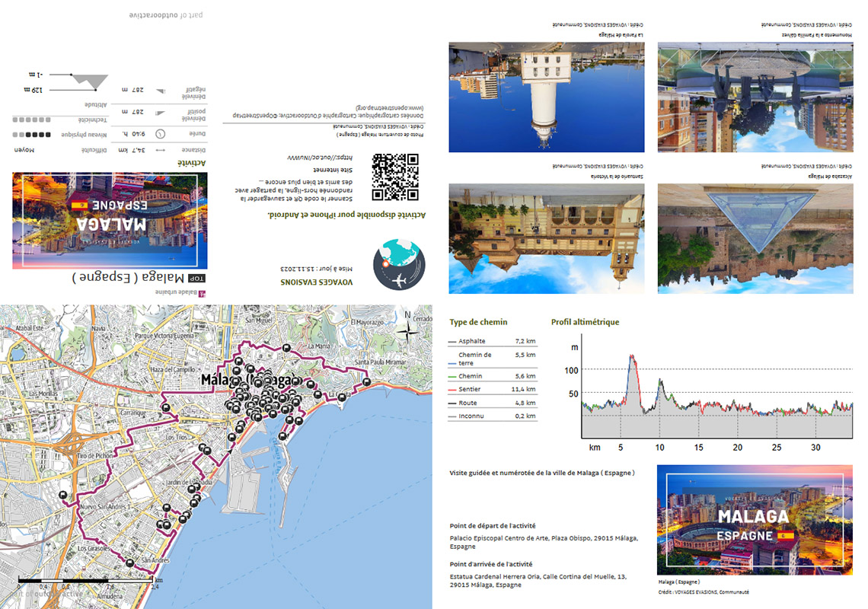The width and height of the screenshot is (868, 609).
Task: Click the Distance '34,7 km' value
Action: point(132,150)
